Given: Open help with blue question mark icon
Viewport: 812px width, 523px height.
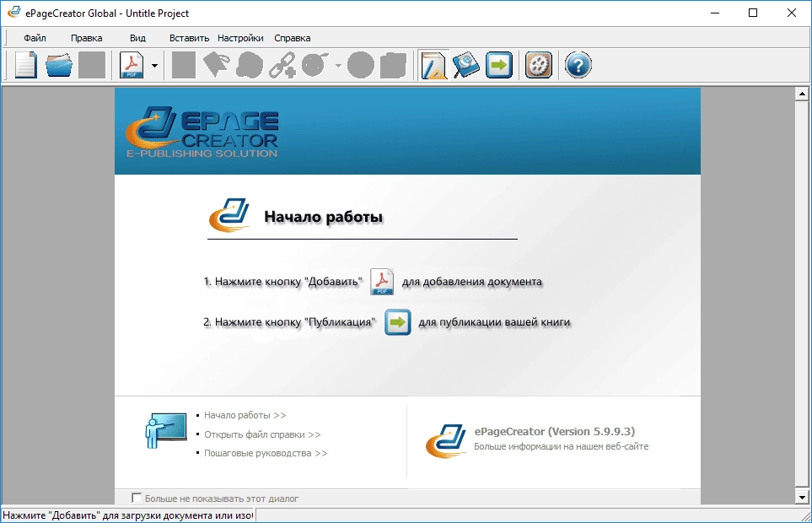Looking at the screenshot, I should [x=578, y=65].
